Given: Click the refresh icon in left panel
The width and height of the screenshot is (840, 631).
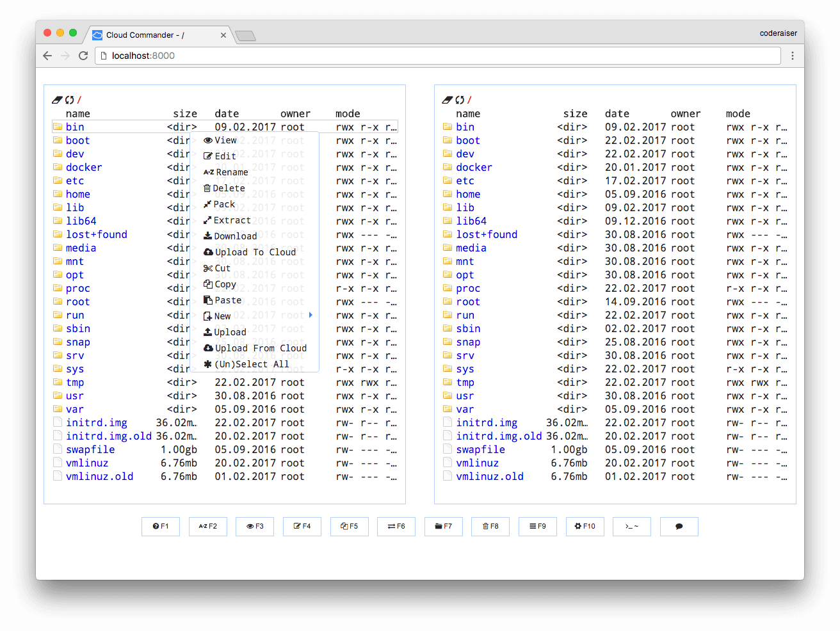Looking at the screenshot, I should (x=69, y=100).
